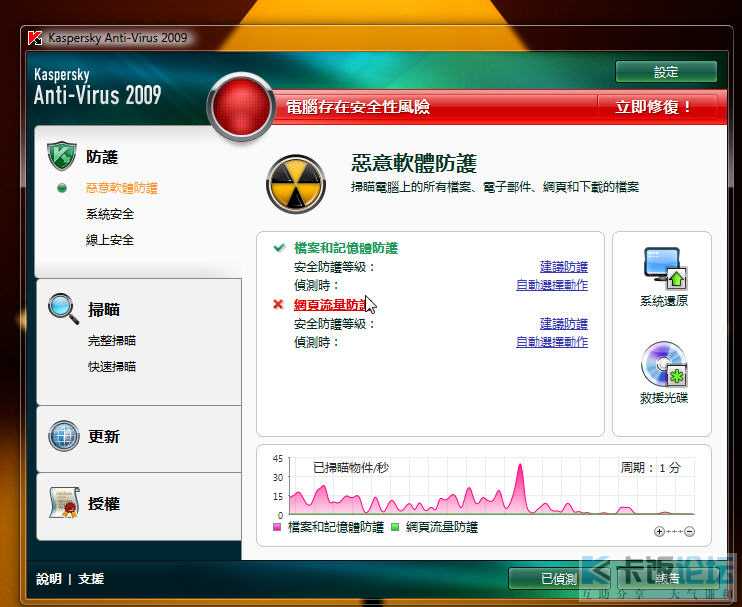Screen dimensions: 742x607
Task: Click 已掃瞄物件/秒 chart label
Action: 351,468
